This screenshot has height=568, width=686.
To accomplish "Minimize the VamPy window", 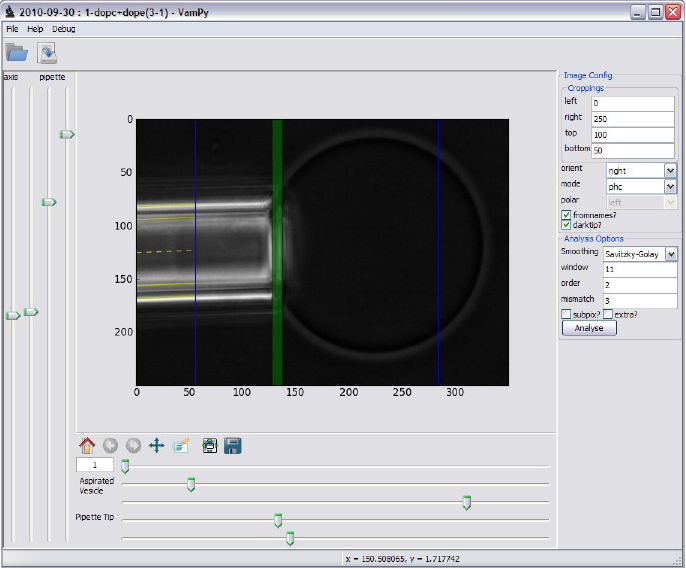I will [638, 12].
